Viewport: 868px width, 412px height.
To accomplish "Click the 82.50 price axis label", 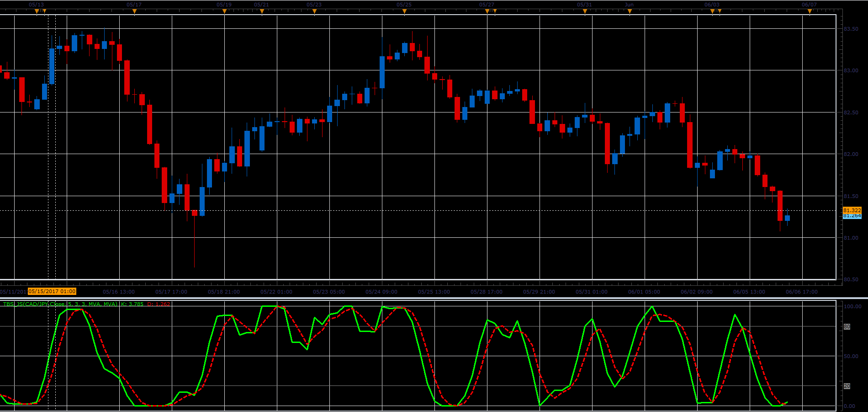I will tap(851, 112).
